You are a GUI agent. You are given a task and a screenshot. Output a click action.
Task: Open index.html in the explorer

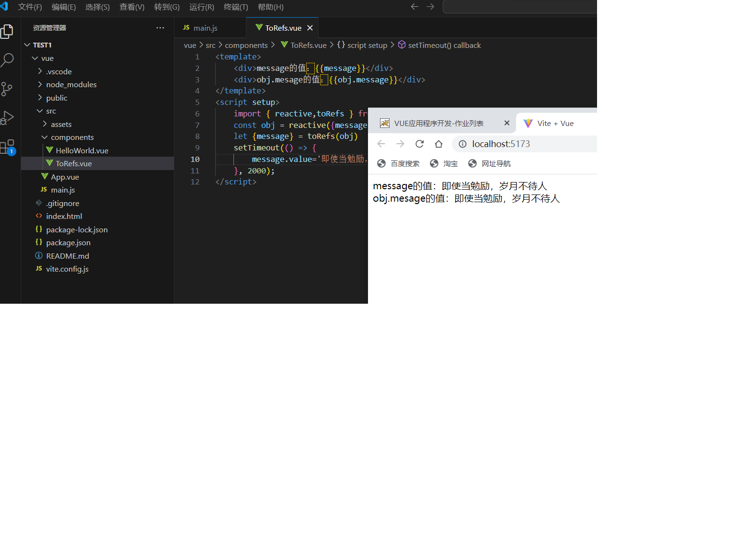pos(97,216)
